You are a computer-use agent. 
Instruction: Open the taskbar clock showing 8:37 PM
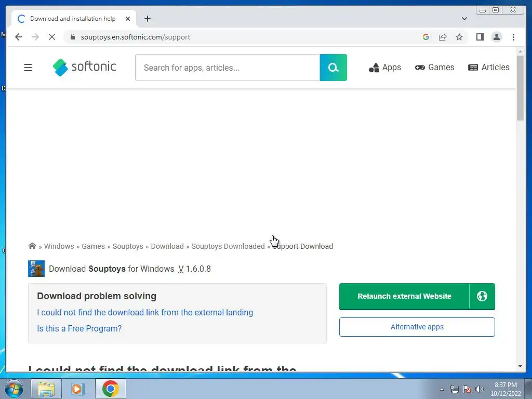(x=506, y=389)
